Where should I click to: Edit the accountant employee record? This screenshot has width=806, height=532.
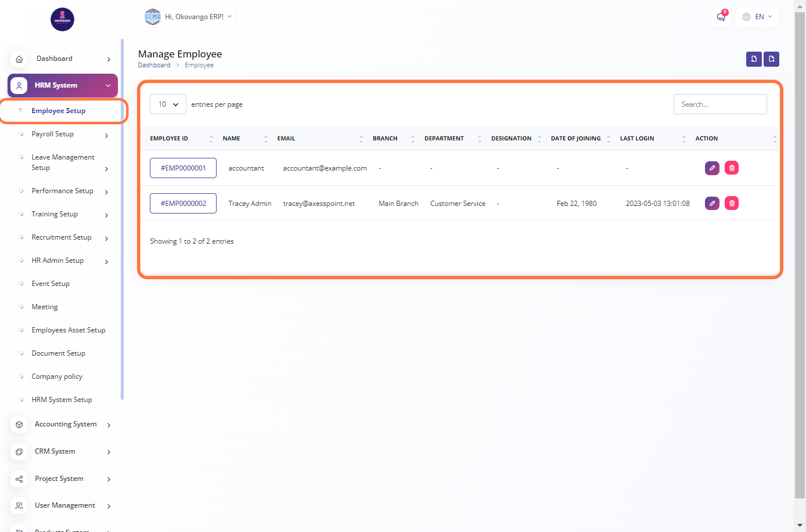[712, 168]
